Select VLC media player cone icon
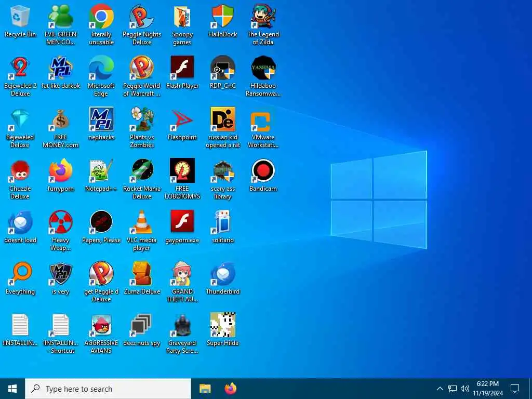The height and width of the screenshot is (399, 532). point(142,222)
